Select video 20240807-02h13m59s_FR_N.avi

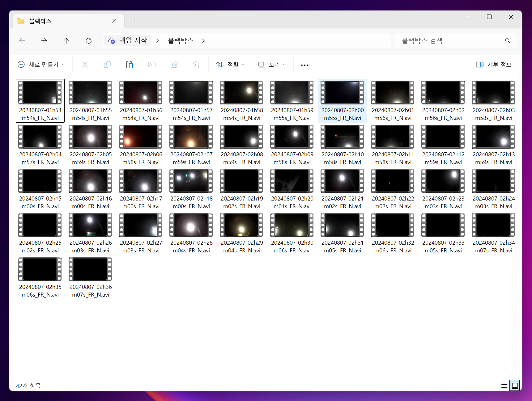[494, 145]
